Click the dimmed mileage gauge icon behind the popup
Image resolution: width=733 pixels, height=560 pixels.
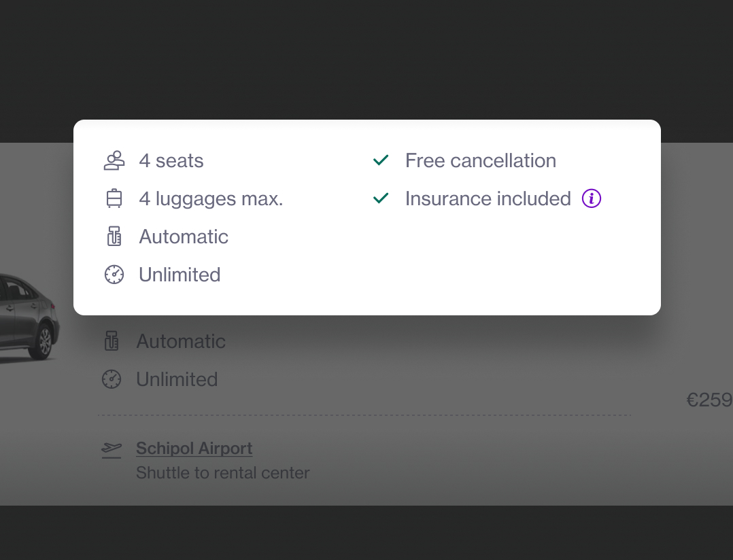tap(112, 379)
